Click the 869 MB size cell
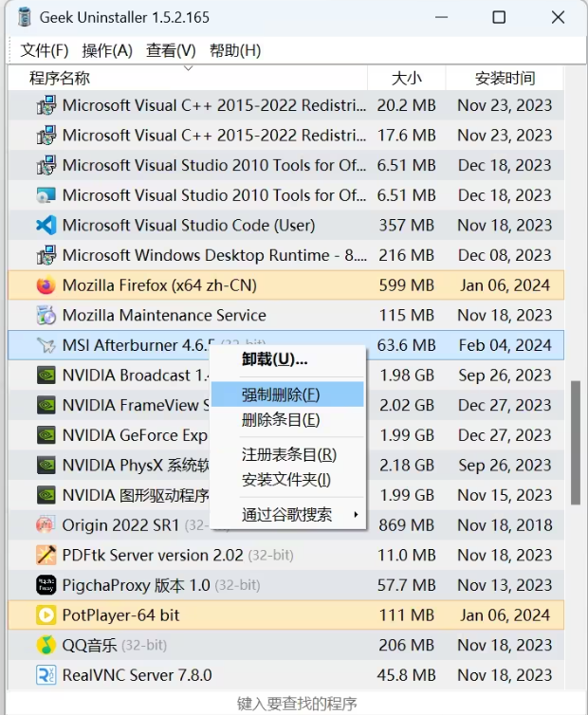 407,525
